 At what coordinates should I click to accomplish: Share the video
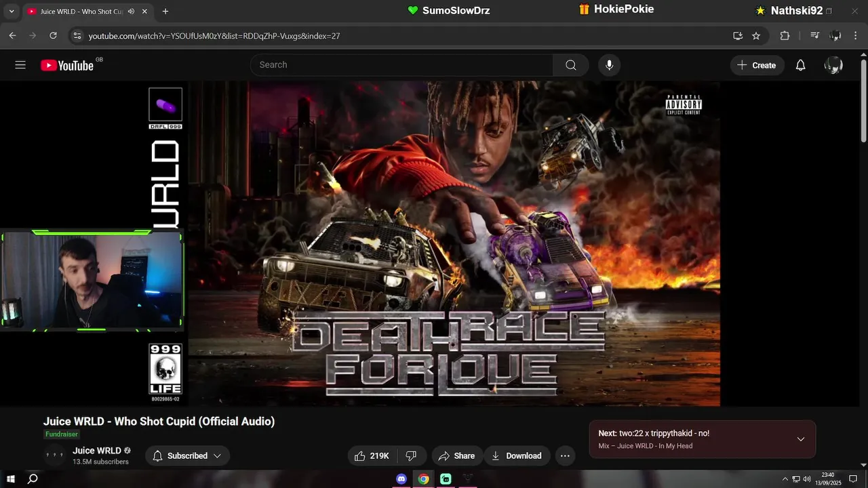457,456
